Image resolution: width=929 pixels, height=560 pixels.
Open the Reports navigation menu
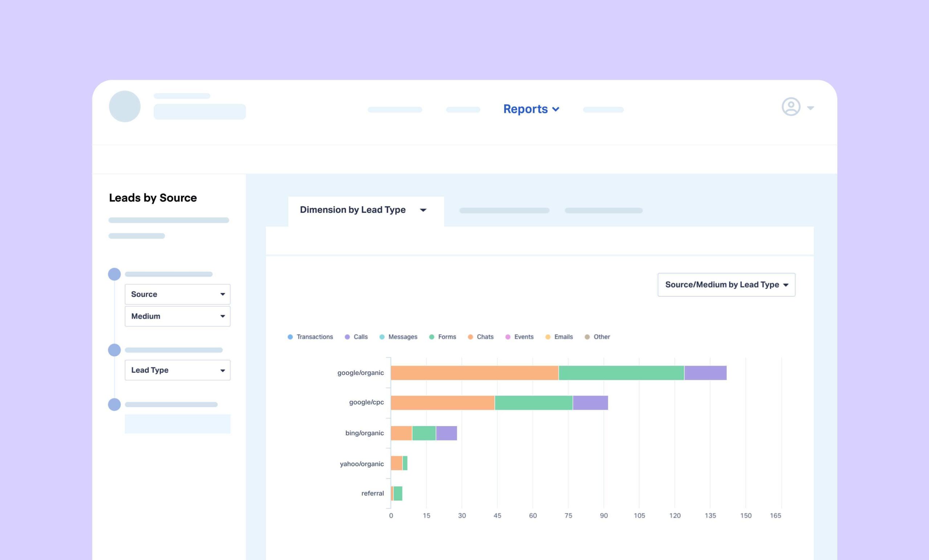click(531, 109)
